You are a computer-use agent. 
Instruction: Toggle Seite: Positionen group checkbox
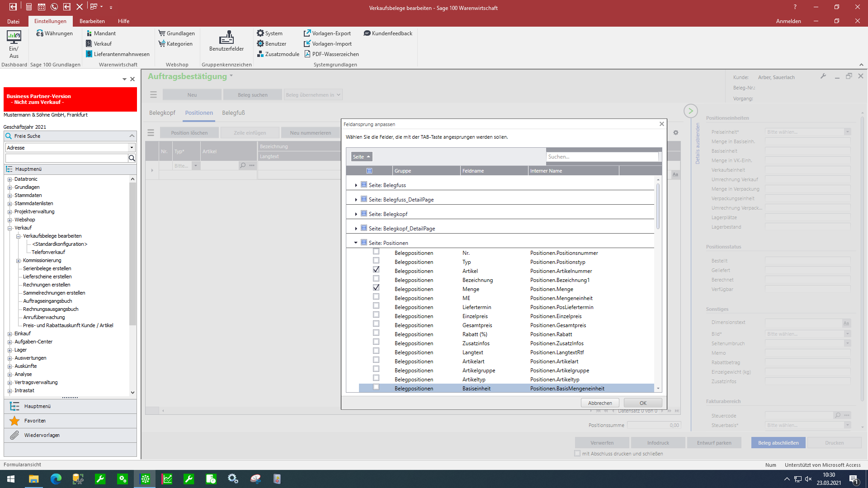coord(364,243)
